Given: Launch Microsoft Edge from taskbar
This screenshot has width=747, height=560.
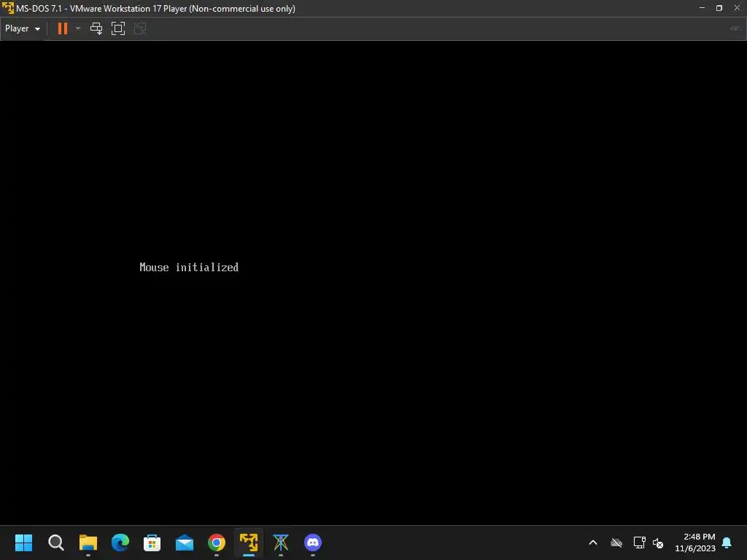Looking at the screenshot, I should pos(120,542).
